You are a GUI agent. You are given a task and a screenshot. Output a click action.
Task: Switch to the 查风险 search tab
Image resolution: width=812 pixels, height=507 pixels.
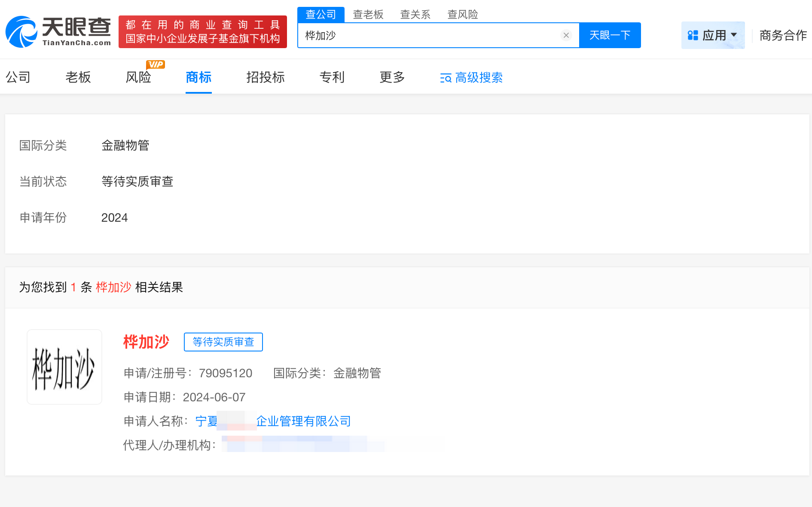click(x=463, y=14)
